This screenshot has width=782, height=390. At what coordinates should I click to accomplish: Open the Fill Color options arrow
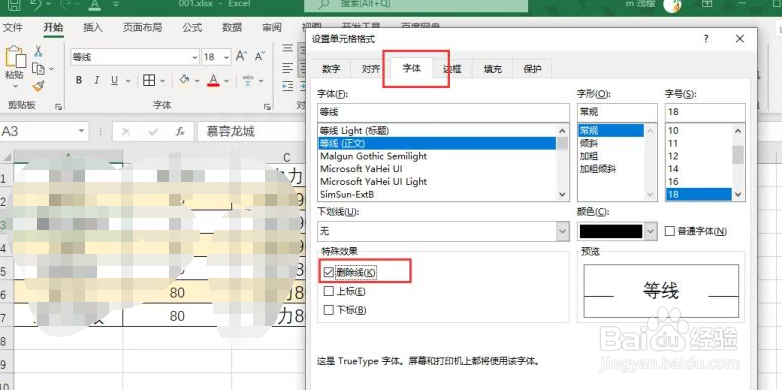point(197,81)
